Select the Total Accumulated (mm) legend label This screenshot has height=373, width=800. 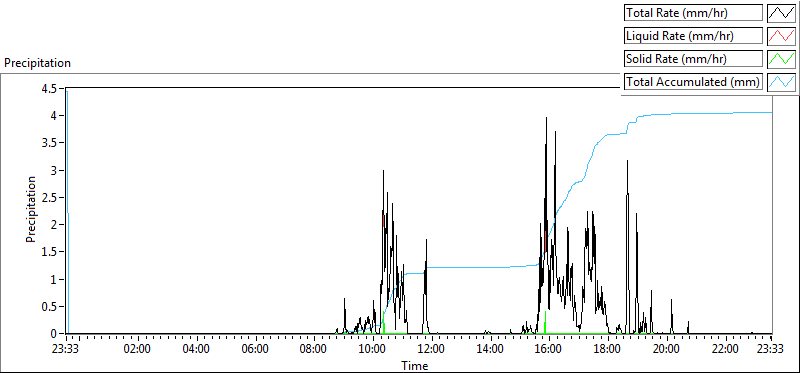click(x=693, y=82)
